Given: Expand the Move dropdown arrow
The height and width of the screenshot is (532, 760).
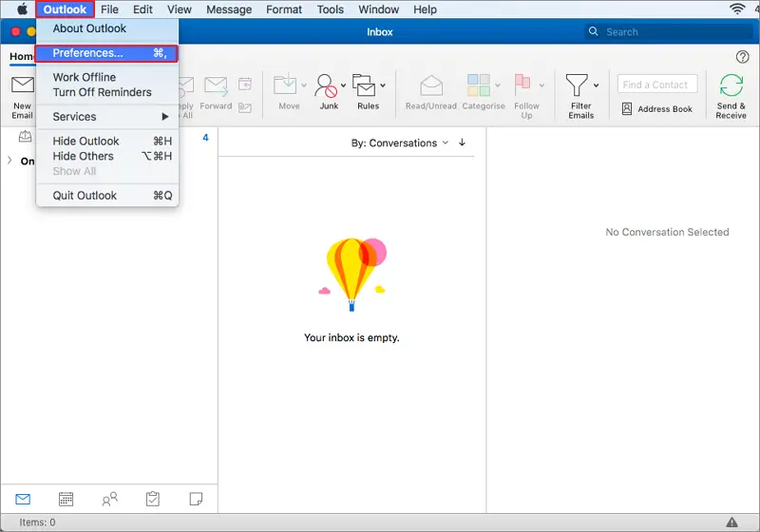Looking at the screenshot, I should 304,85.
